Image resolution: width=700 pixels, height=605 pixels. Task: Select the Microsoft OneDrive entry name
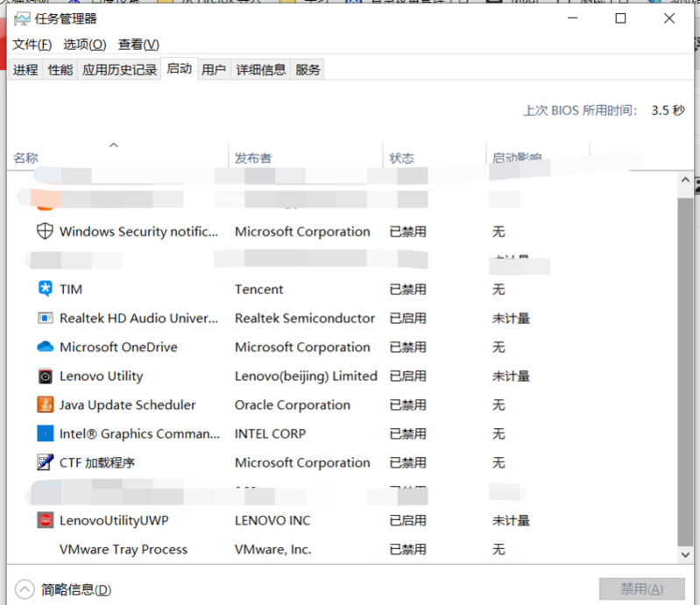pyautogui.click(x=118, y=347)
